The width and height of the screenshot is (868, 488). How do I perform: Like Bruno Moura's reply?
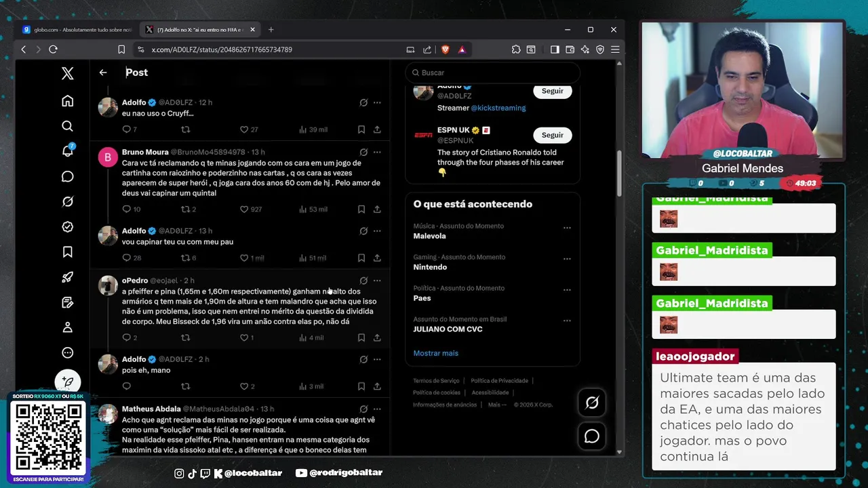(x=244, y=209)
